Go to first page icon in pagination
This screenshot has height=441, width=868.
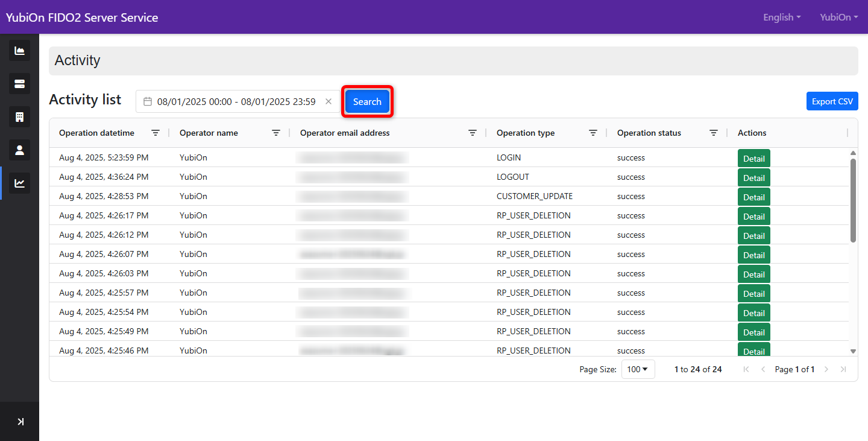coord(746,369)
